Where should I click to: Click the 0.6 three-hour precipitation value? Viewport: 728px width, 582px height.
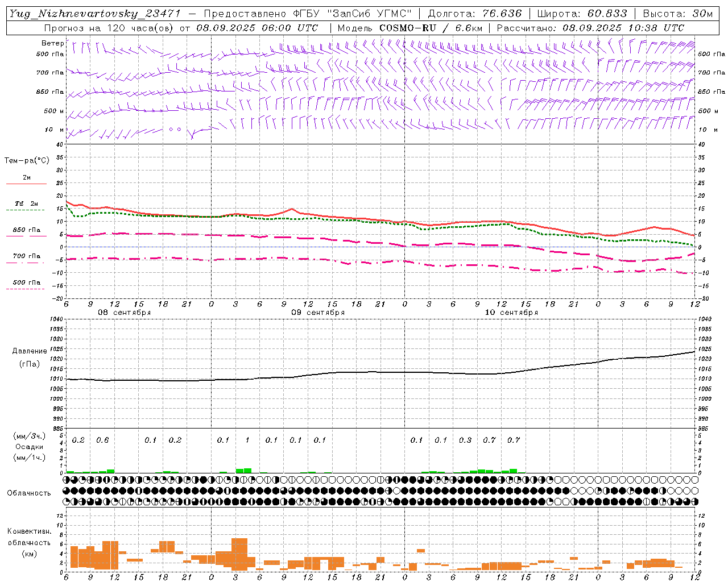click(102, 440)
